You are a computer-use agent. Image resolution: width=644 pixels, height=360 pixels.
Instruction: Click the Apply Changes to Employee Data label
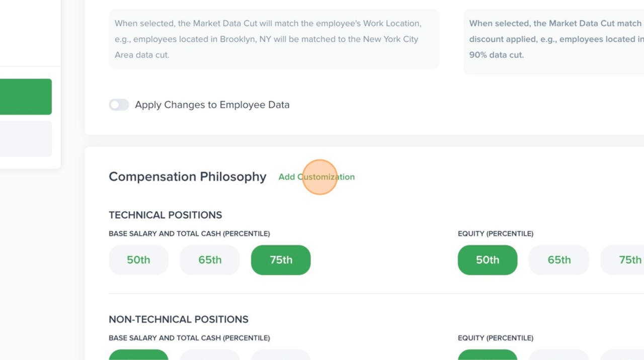point(212,105)
